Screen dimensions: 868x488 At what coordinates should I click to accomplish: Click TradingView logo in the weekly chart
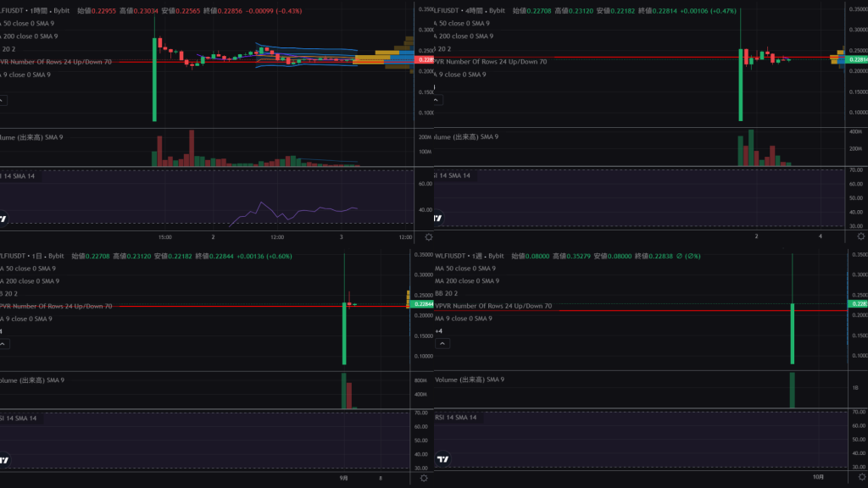[x=442, y=460]
